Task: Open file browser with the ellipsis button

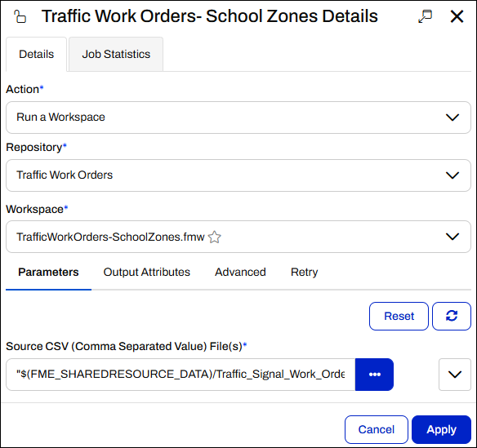Action: pos(374,375)
